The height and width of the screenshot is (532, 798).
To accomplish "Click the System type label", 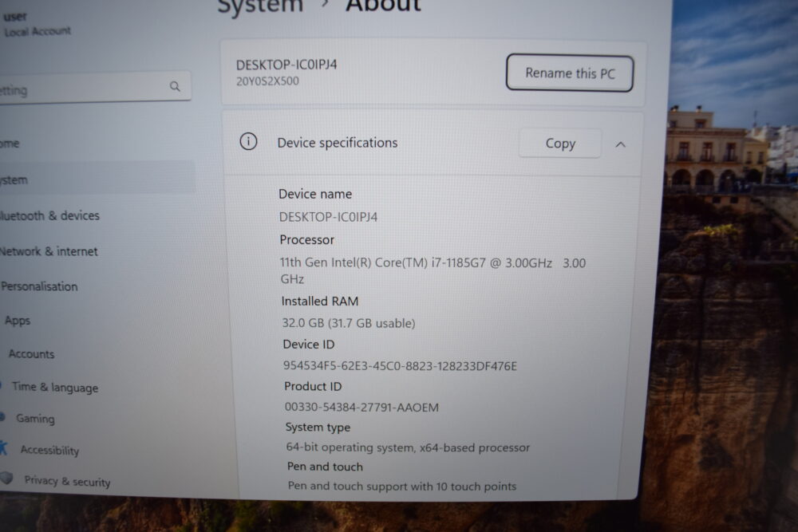I will pos(318,428).
